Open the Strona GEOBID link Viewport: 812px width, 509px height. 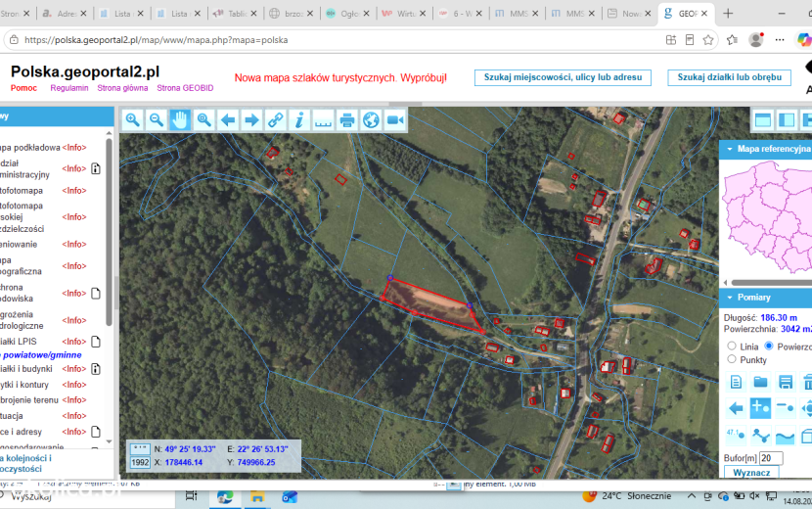click(x=186, y=88)
